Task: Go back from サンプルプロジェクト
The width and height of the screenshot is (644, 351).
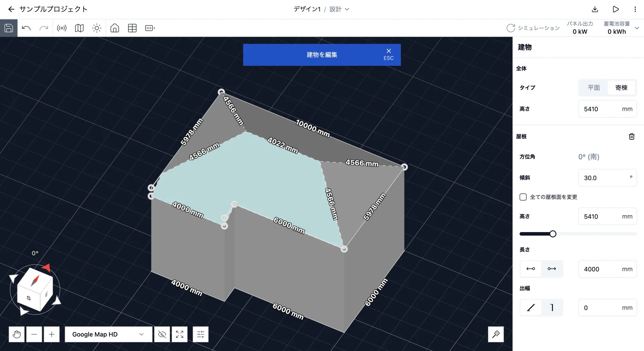Action: (11, 9)
